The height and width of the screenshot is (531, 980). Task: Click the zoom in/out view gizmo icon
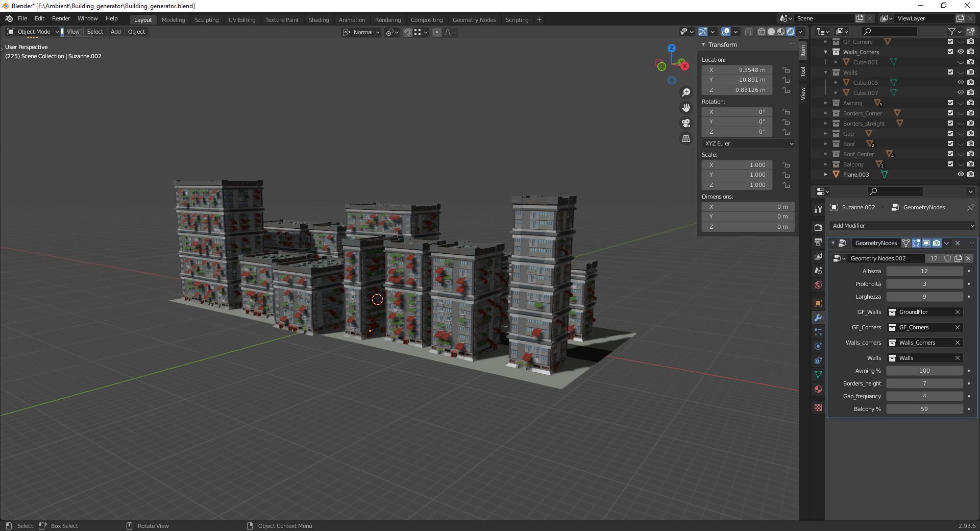click(x=686, y=92)
